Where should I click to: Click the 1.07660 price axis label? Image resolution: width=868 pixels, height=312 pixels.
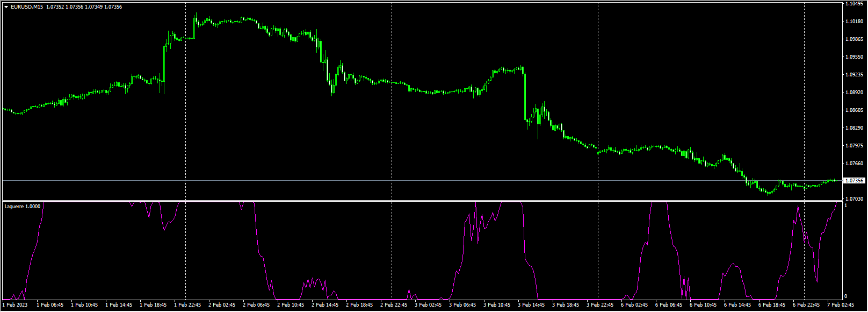pyautogui.click(x=854, y=164)
